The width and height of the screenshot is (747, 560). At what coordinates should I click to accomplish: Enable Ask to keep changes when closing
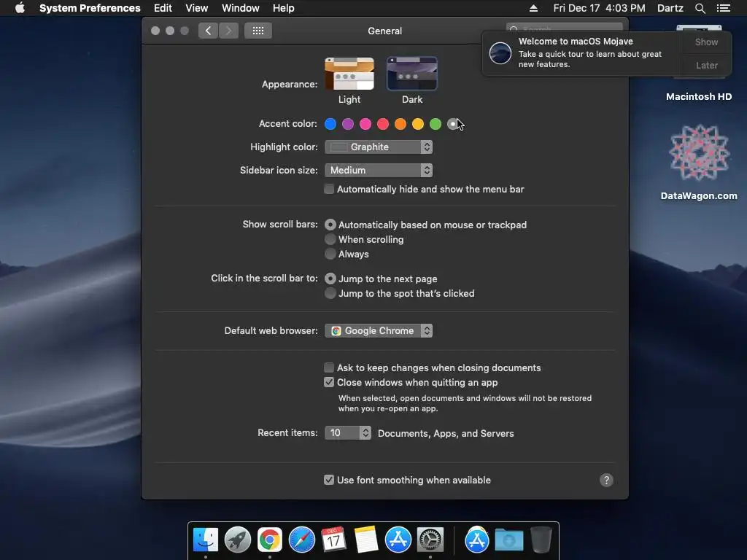(329, 367)
